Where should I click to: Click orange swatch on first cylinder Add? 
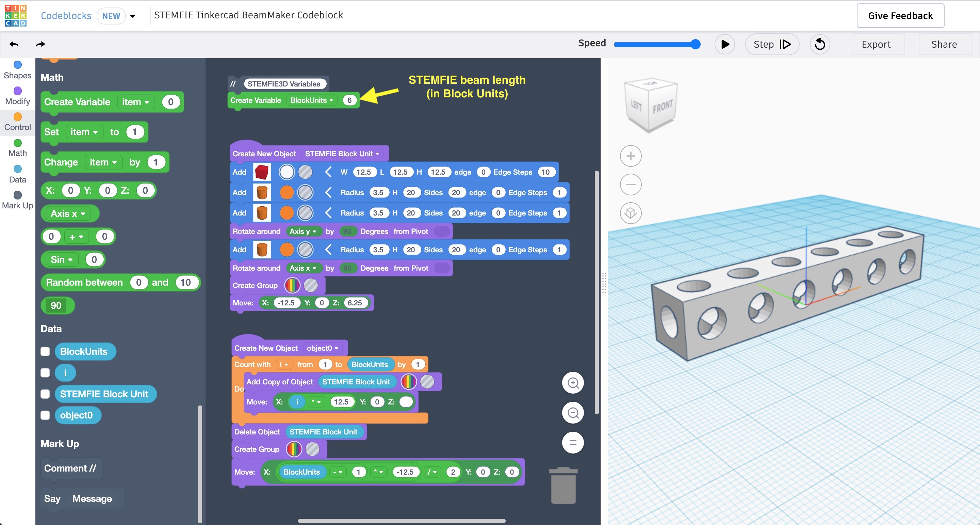point(287,192)
